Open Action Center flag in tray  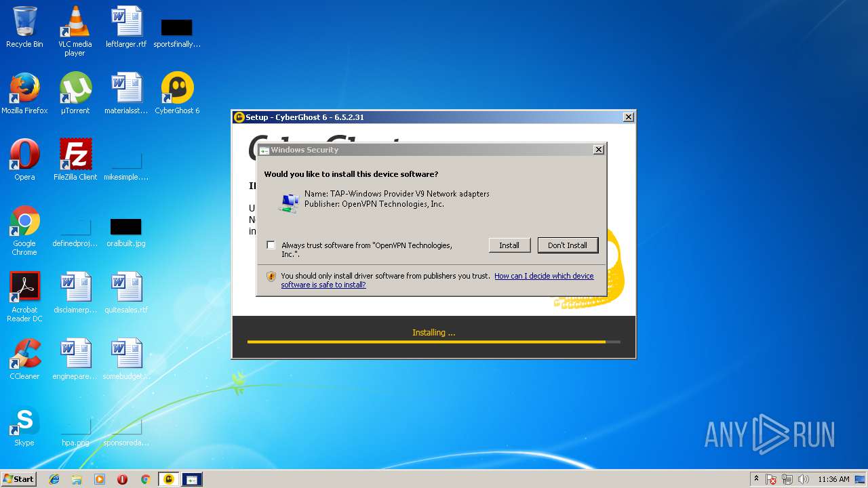(772, 479)
